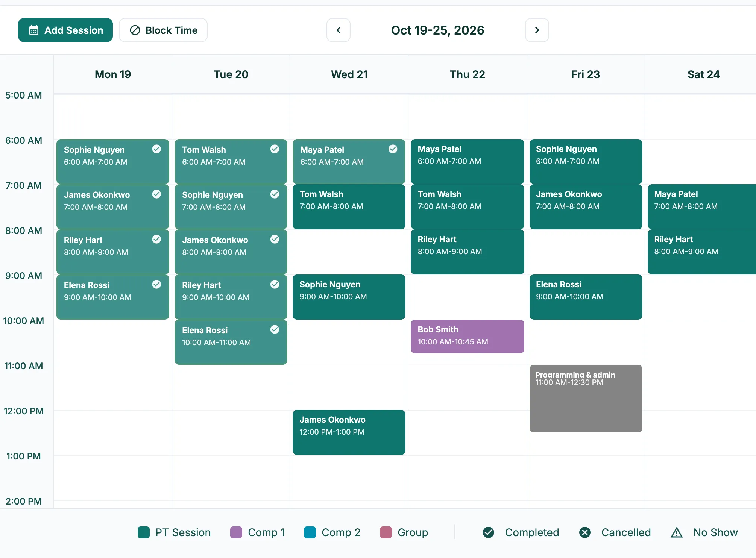Click the PT Session teal color swatch
Image resolution: width=756 pixels, height=558 pixels.
pos(144,532)
